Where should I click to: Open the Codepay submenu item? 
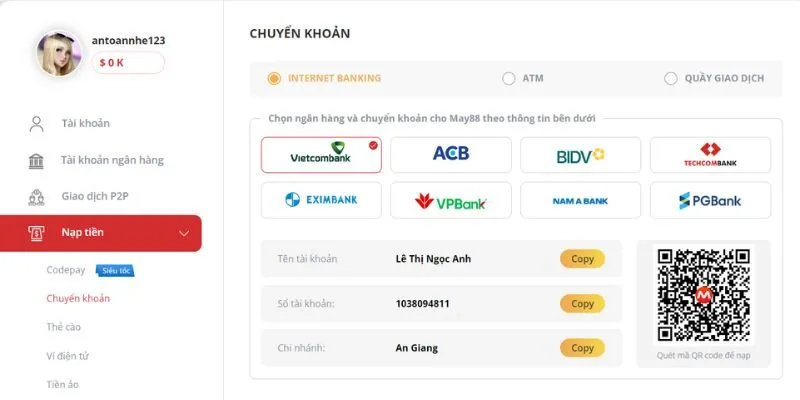[x=66, y=270]
